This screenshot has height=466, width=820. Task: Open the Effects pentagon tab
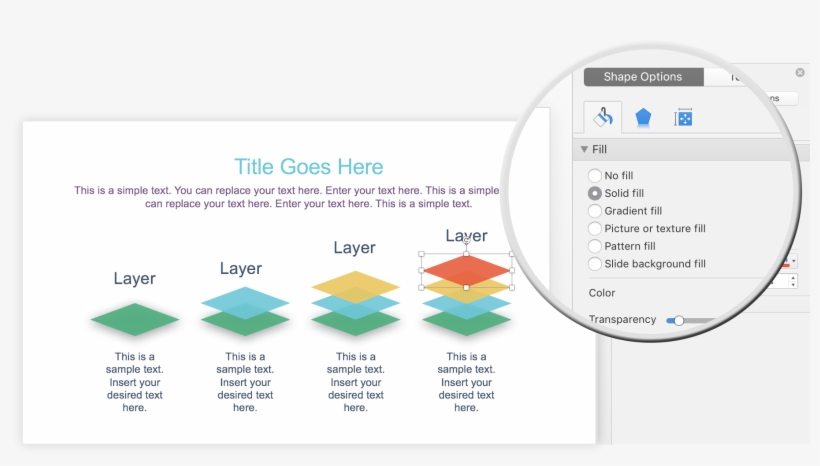643,118
